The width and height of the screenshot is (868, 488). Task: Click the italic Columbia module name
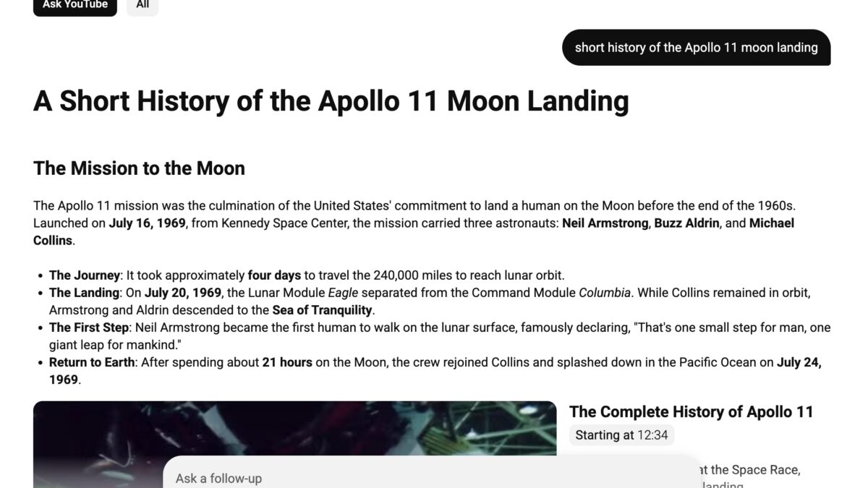605,293
